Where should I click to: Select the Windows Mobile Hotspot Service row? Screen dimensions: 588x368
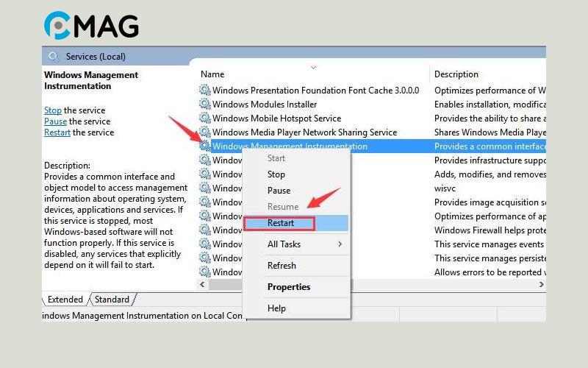[x=277, y=118]
